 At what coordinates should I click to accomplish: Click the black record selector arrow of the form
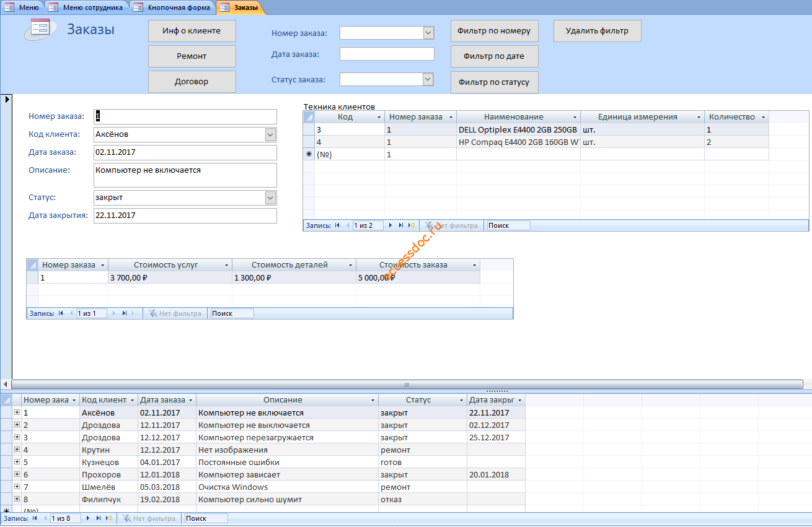tap(7, 99)
